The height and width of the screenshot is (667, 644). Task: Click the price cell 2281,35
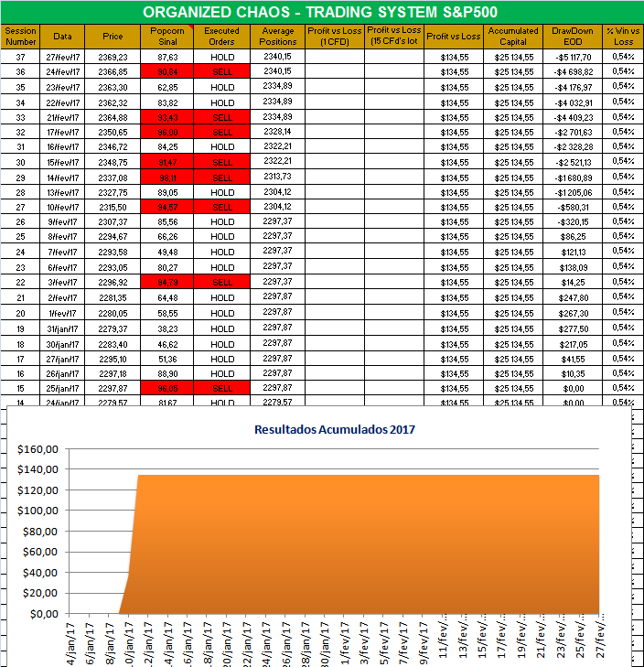(x=113, y=297)
